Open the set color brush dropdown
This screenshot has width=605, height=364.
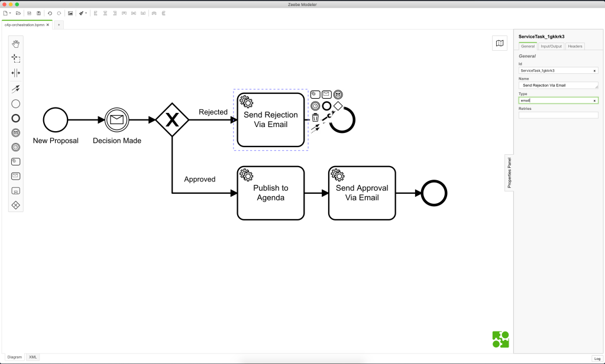click(83, 13)
